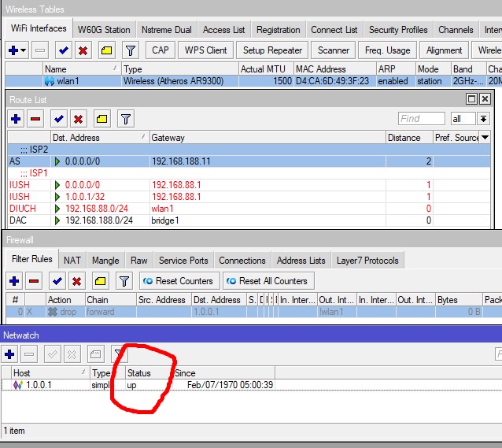502x448 pixels.
Task: Enable wireless interface using blue checkmark in Wireless Tables
Action: (64, 50)
